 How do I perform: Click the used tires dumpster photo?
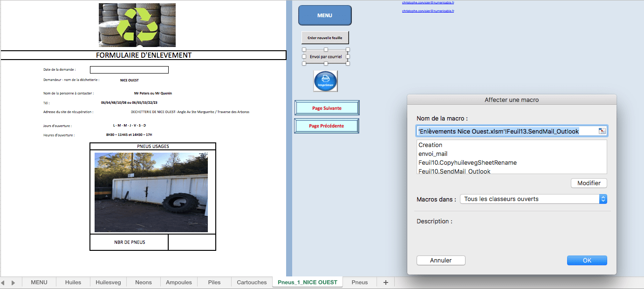click(x=151, y=192)
